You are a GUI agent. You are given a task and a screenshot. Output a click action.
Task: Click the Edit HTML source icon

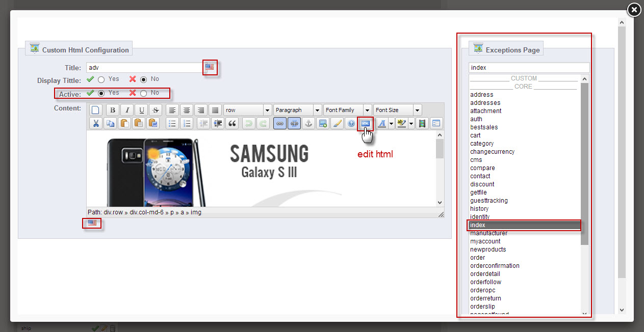tap(366, 123)
